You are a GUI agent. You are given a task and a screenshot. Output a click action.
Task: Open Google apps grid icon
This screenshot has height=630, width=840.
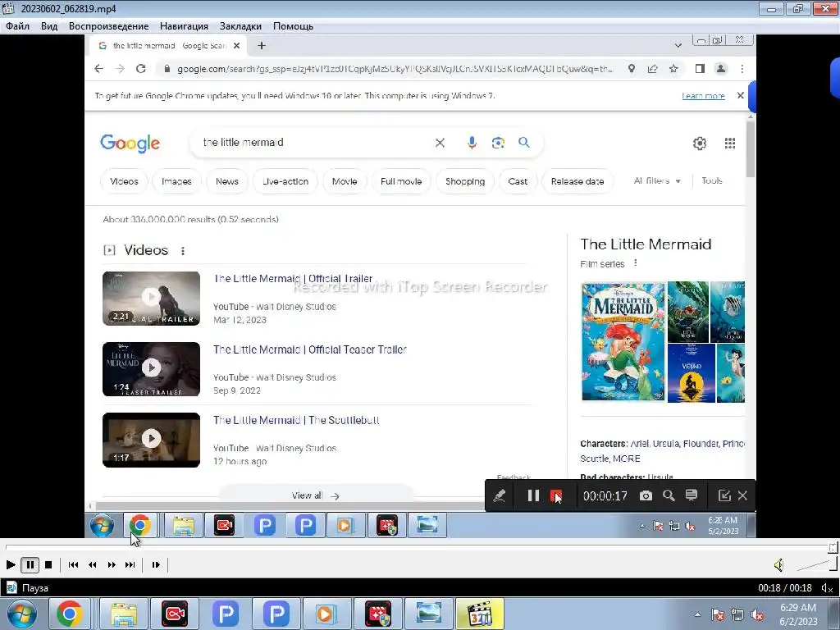(729, 143)
